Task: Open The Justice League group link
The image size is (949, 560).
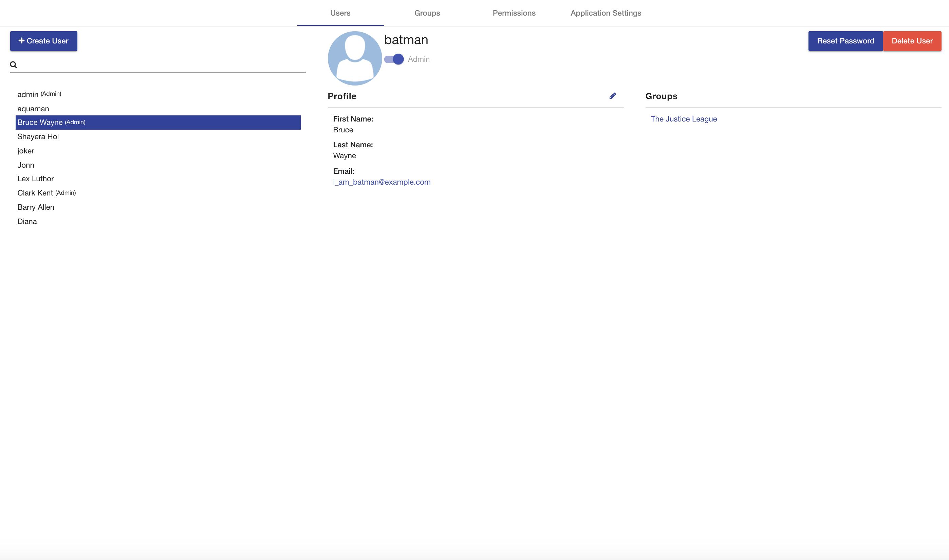Action: tap(683, 118)
